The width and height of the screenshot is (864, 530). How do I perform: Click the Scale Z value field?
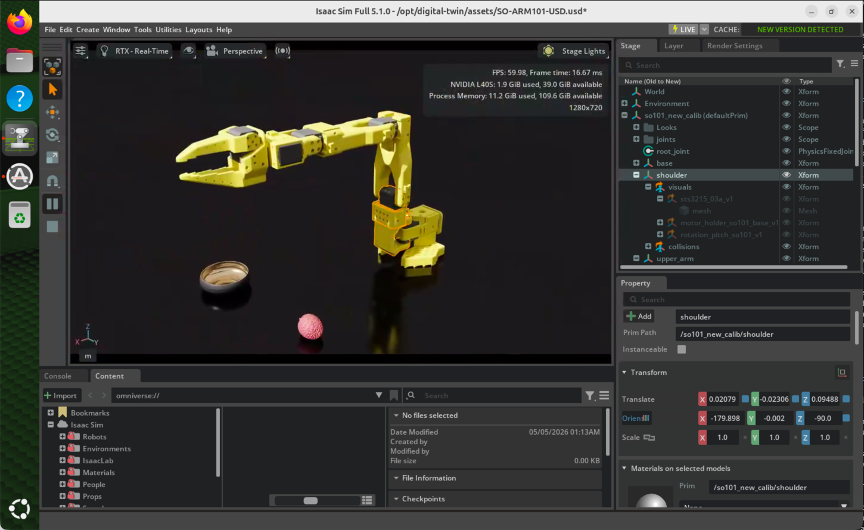click(825, 437)
